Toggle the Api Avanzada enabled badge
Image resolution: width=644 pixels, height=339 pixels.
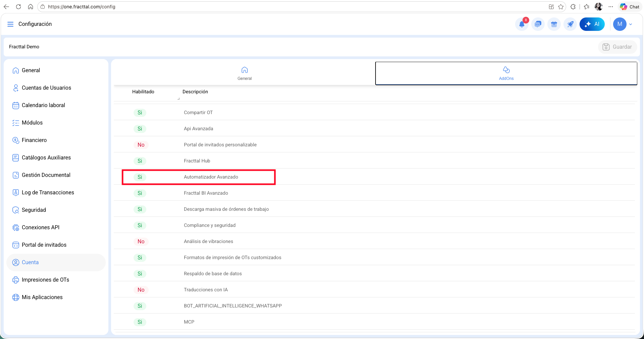click(140, 129)
